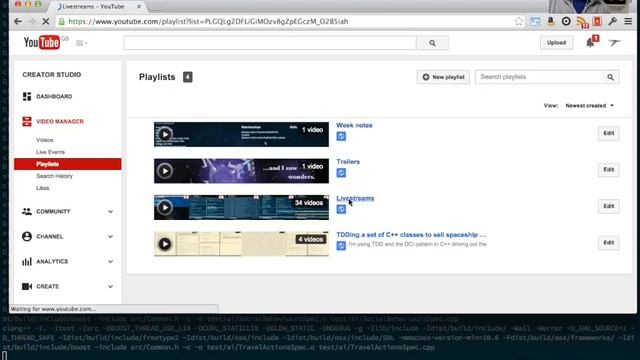
Task: Click the privacy icon under Trailers
Action: [341, 173]
